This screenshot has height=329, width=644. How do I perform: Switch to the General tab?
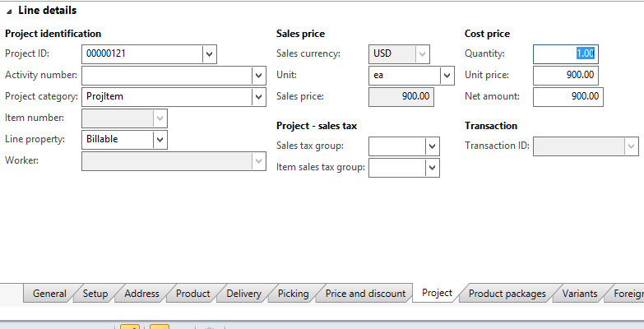pyautogui.click(x=49, y=294)
